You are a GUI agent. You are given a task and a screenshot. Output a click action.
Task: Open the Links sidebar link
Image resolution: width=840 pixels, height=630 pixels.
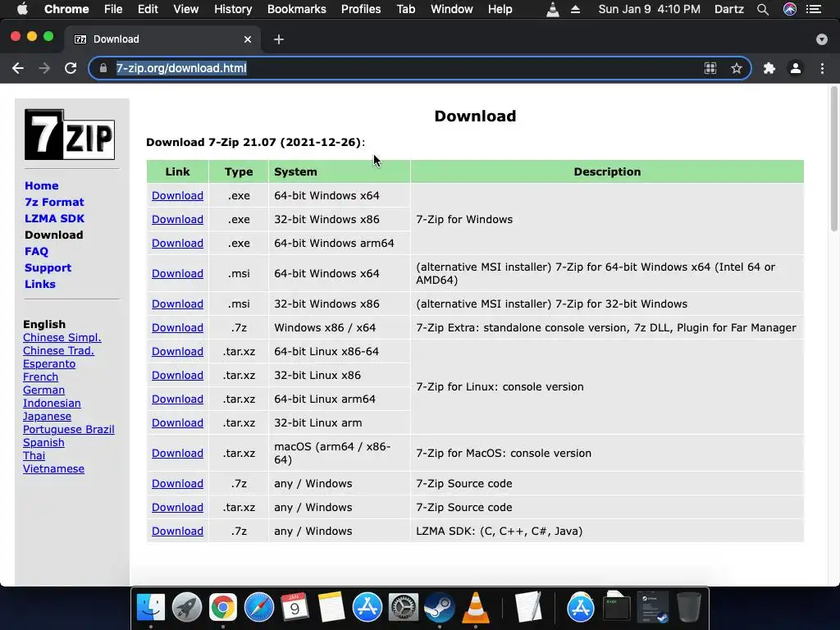click(x=40, y=284)
